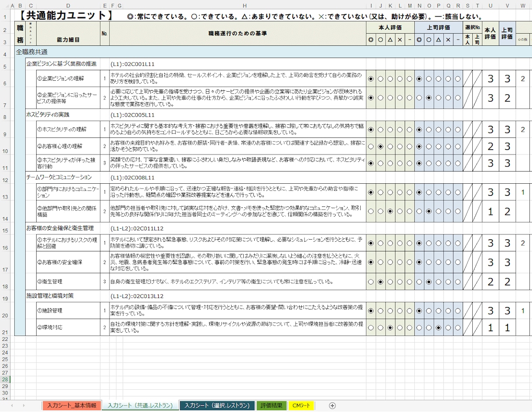532x412 pixels.
Task: Select the criteria text starting 笑顔での応対
Action: click(238, 163)
